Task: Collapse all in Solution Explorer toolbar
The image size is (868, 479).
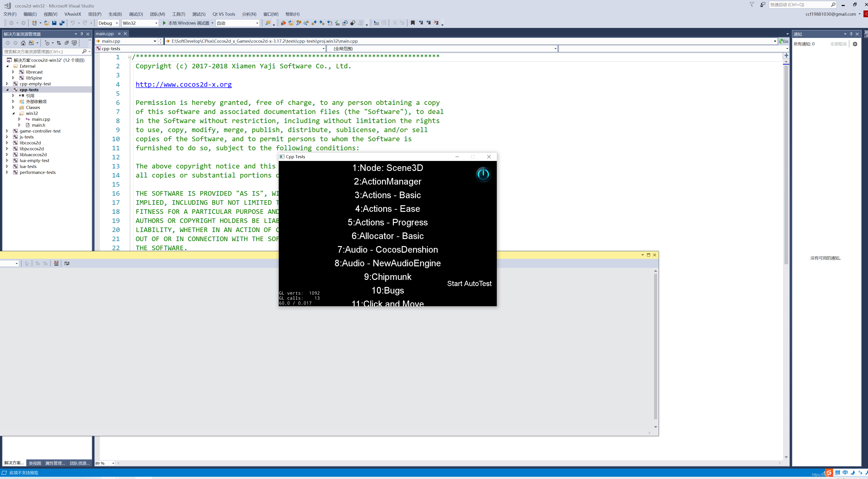Action: tap(67, 43)
